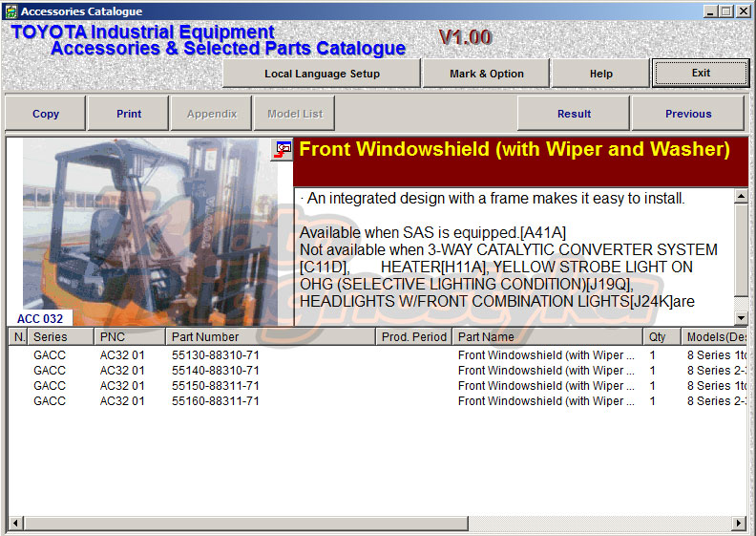The image size is (756, 536).
Task: Select part number 55160-88311-71
Action: coord(216,401)
